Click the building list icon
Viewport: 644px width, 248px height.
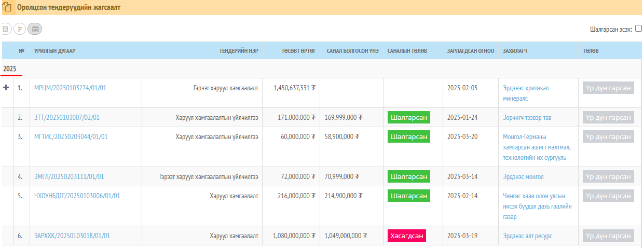pos(6,30)
